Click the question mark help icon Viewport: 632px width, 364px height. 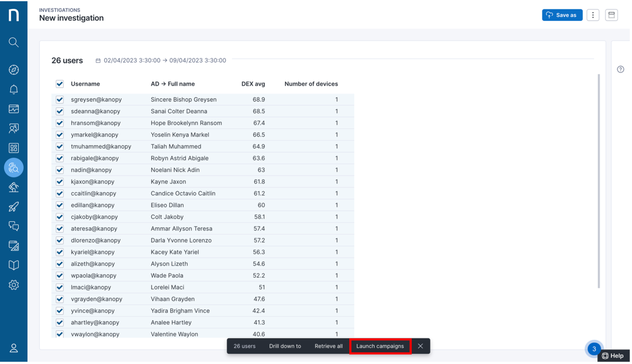pyautogui.click(x=620, y=69)
